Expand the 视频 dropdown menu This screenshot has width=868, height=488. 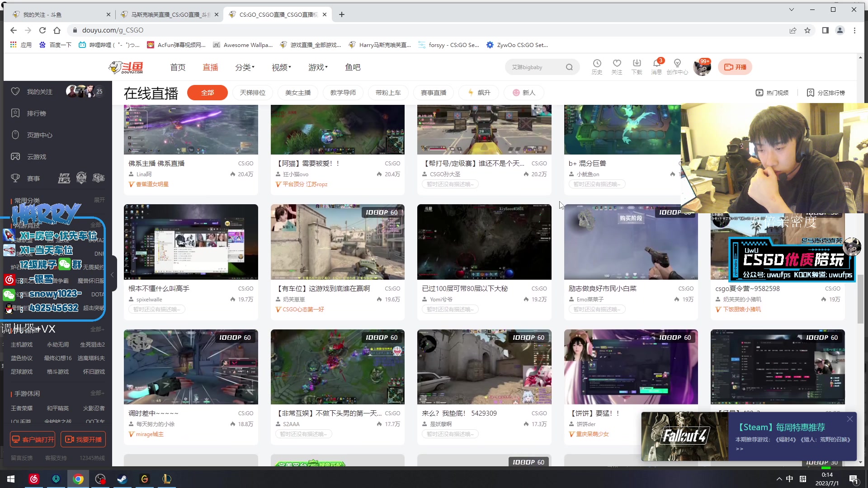click(281, 67)
